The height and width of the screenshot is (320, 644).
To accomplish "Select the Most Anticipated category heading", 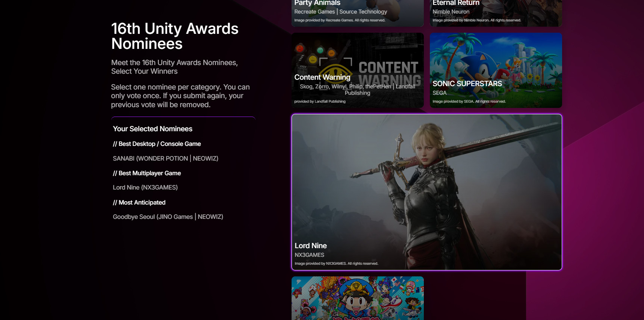I will pyautogui.click(x=139, y=203).
